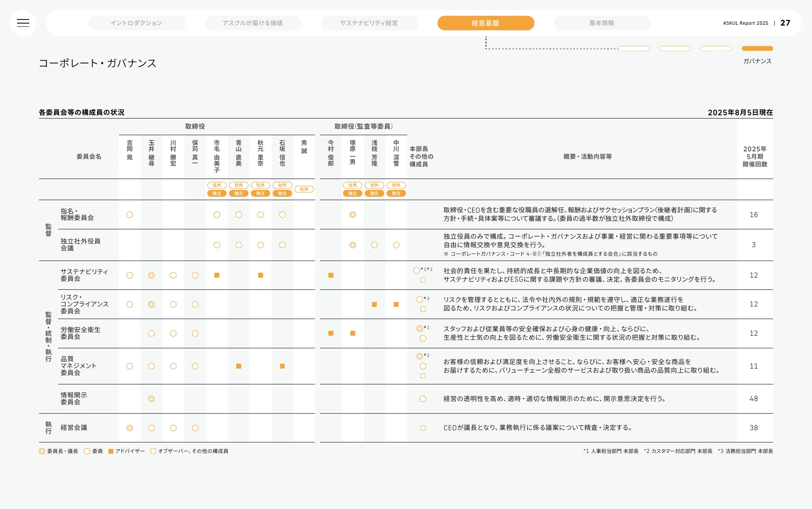Click the *1 人事担当部門 本部長 footnote
This screenshot has height=509, width=812.
(611, 451)
